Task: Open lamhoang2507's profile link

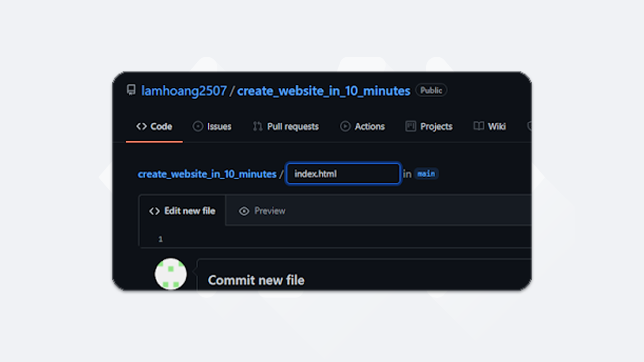Action: click(183, 90)
